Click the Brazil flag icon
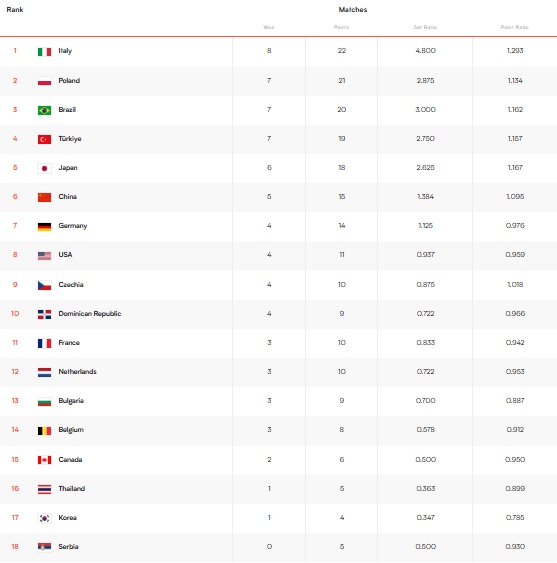 pyautogui.click(x=44, y=110)
